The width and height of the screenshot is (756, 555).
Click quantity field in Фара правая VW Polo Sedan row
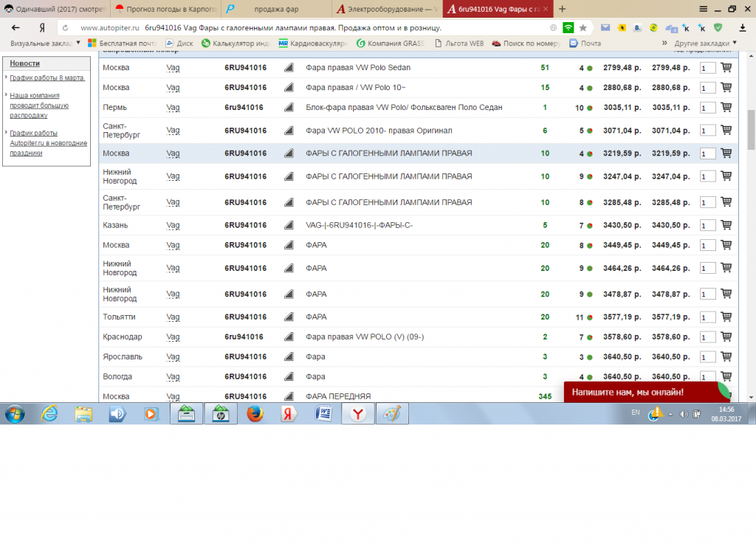pyautogui.click(x=707, y=68)
